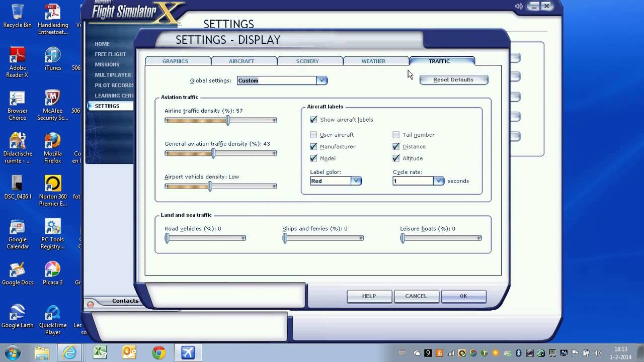Image resolution: width=644 pixels, height=362 pixels.
Task: Open the Browser Choice desktop shortcut
Action: pyautogui.click(x=17, y=106)
